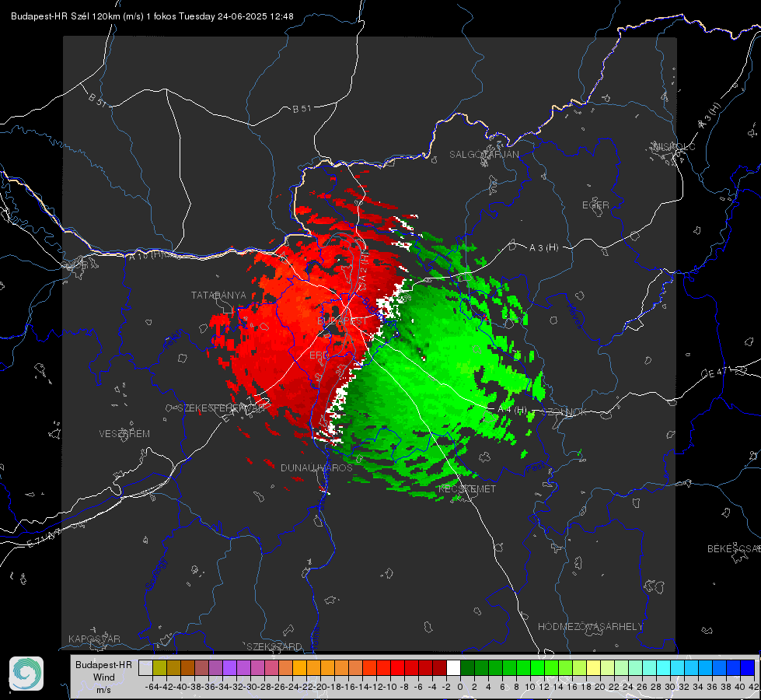Select the MISKOLC city label
The image size is (761, 700).
click(x=674, y=146)
